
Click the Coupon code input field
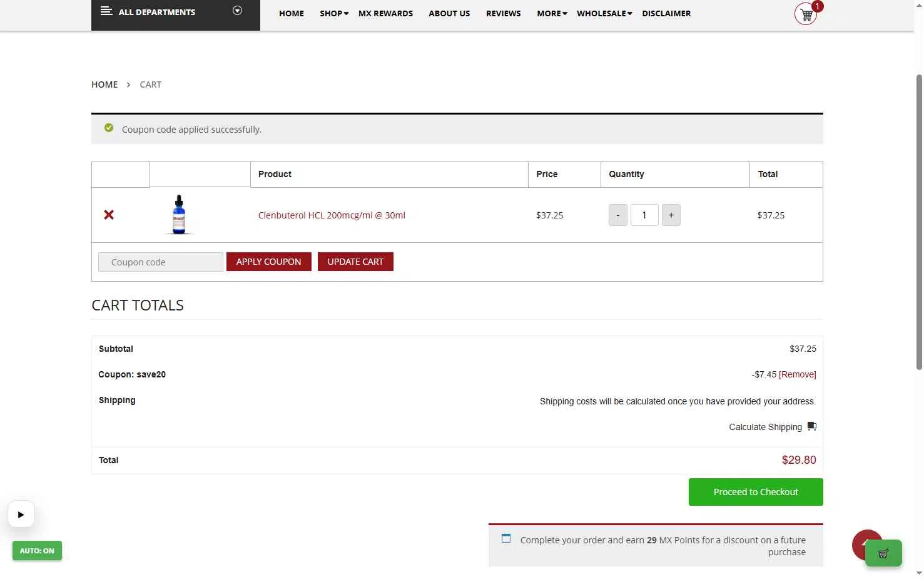pyautogui.click(x=161, y=262)
